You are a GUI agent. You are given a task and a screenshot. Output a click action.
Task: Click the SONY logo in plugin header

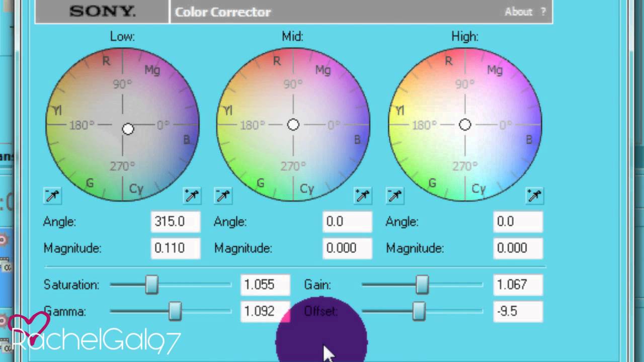(102, 12)
